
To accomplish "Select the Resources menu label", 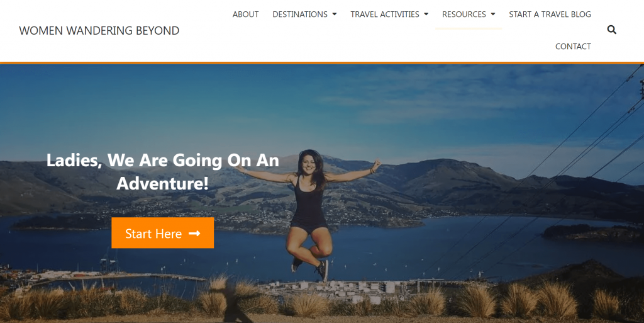I will (x=464, y=14).
